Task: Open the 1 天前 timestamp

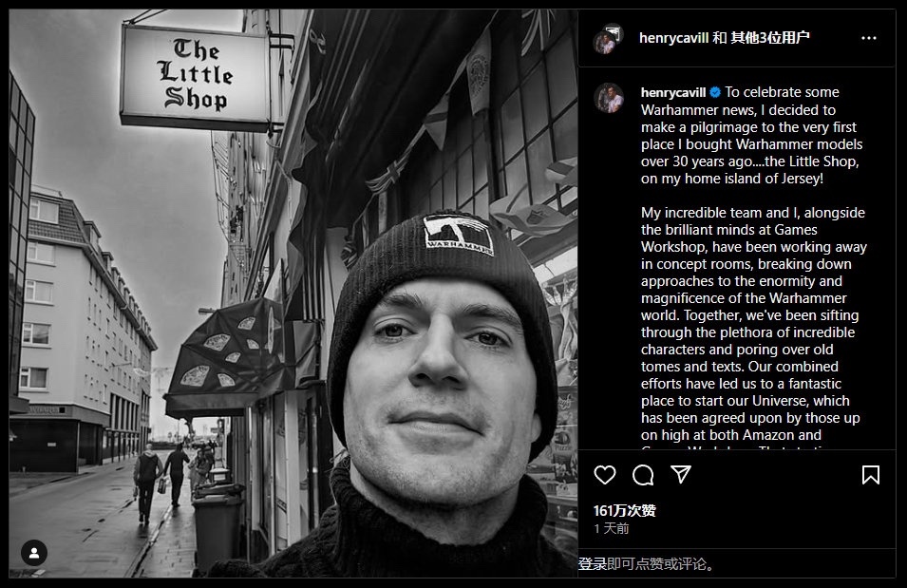Action: coord(612,528)
